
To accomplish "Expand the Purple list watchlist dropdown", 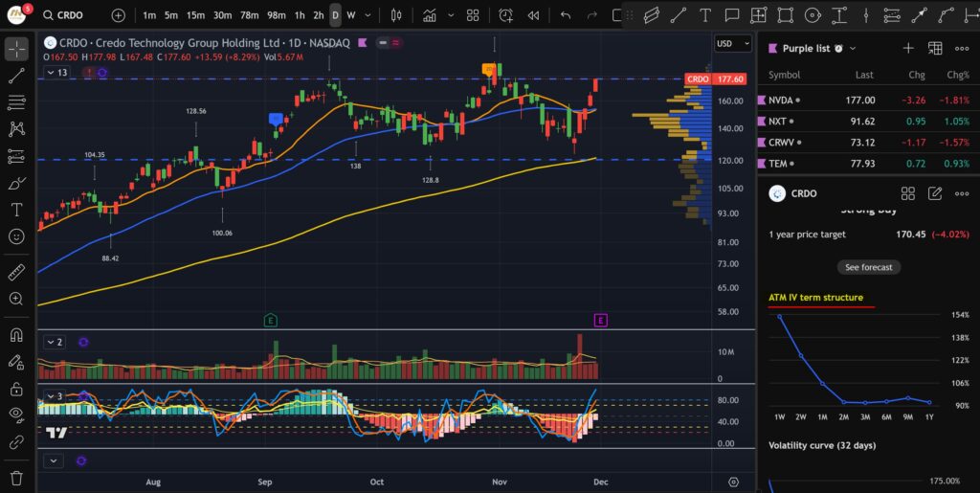I will pos(853,48).
